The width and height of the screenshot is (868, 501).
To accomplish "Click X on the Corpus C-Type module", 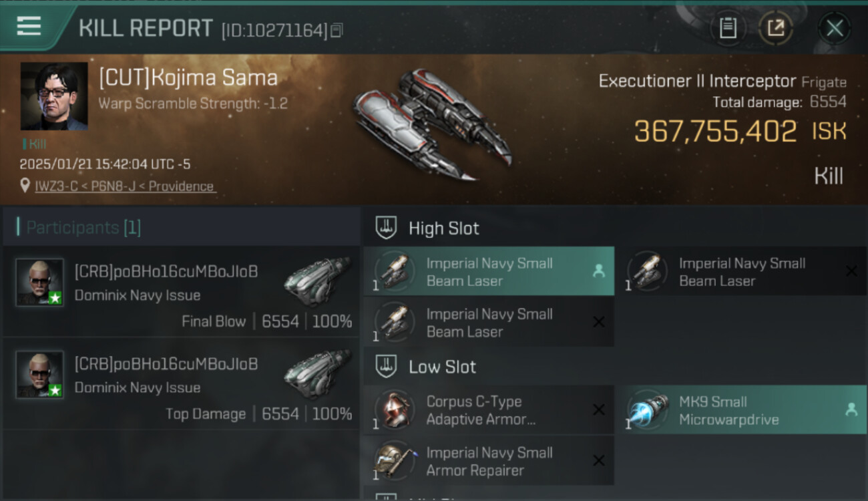I will [599, 409].
